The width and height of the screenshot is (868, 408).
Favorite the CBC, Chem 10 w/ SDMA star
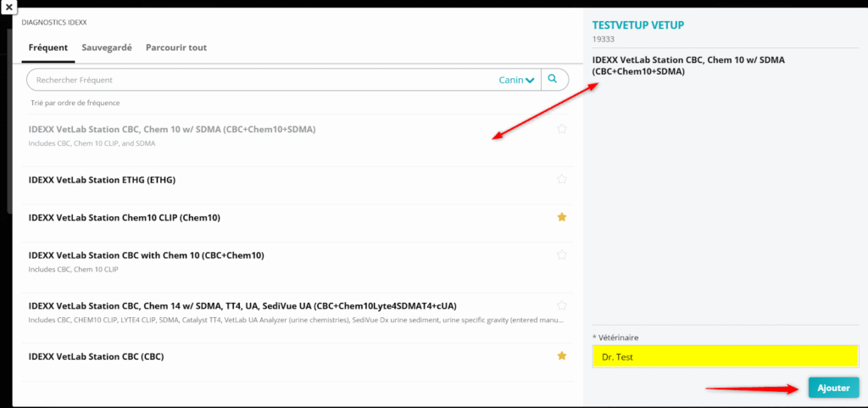[x=561, y=129]
